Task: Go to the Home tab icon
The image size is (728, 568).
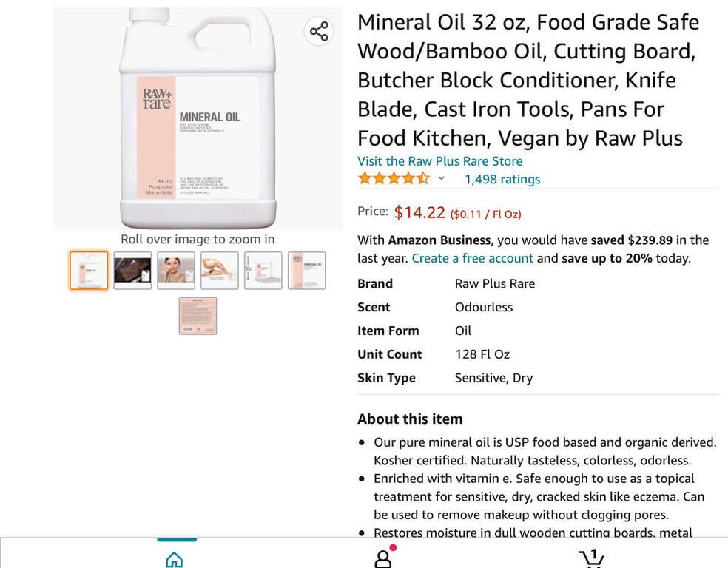Action: (x=174, y=559)
